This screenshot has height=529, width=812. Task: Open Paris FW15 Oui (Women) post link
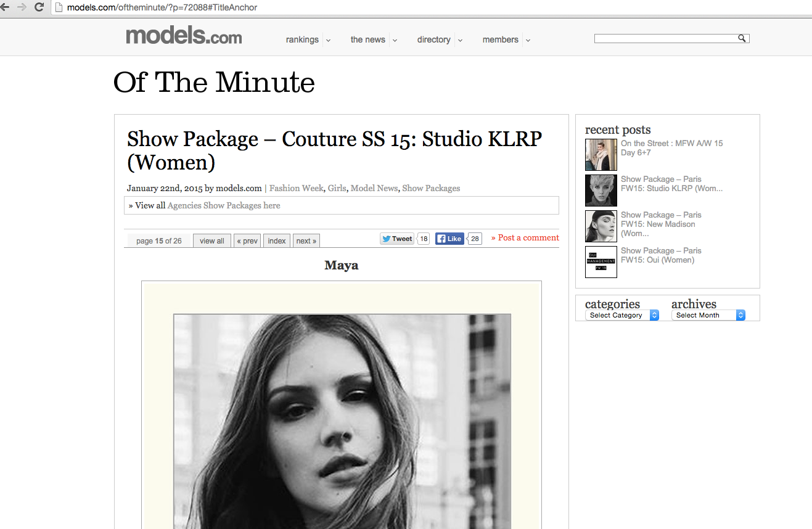661,255
